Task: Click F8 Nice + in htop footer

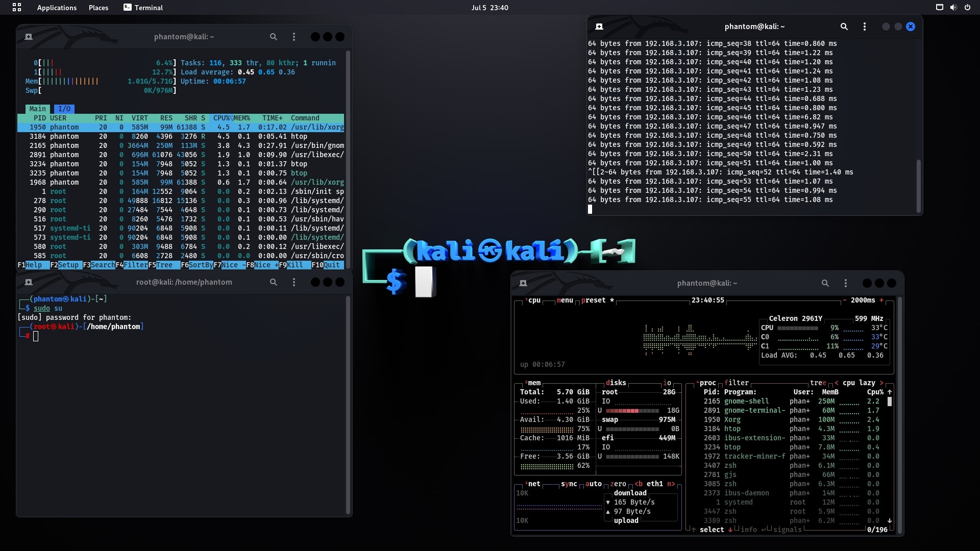Action: (262, 265)
